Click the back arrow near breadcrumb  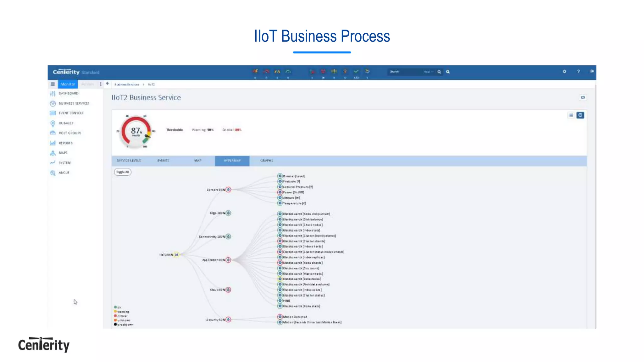pos(108,84)
